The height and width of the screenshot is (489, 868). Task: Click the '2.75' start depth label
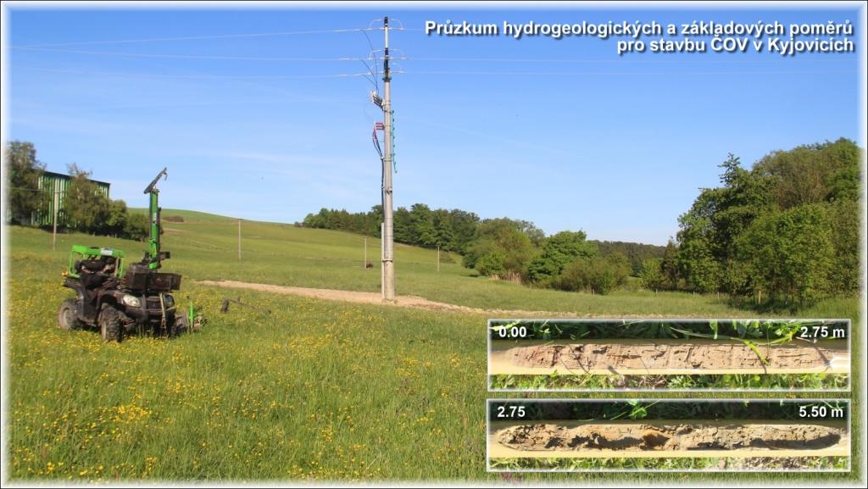tap(511, 412)
